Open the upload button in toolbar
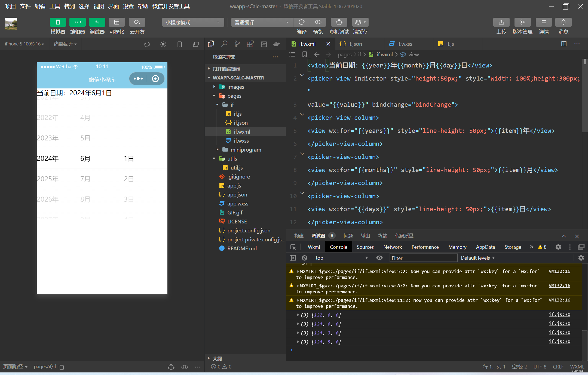The width and height of the screenshot is (588, 375). [501, 22]
